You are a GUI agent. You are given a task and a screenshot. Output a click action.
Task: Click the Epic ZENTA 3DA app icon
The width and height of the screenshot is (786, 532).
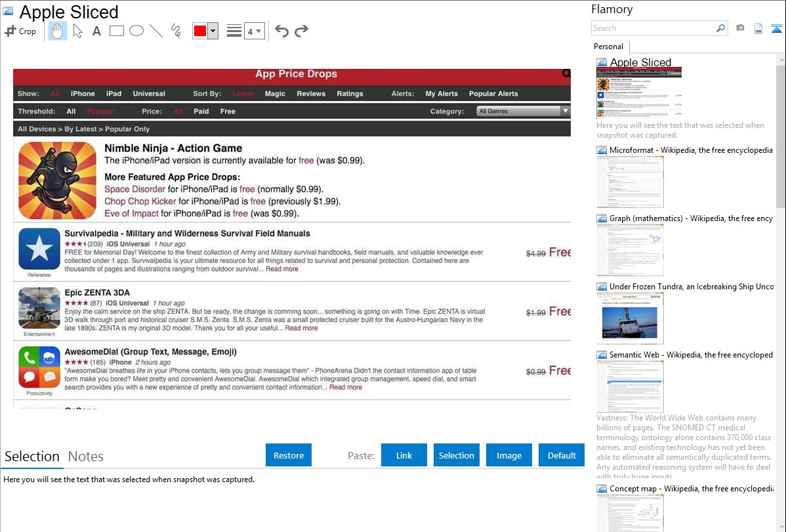[39, 308]
